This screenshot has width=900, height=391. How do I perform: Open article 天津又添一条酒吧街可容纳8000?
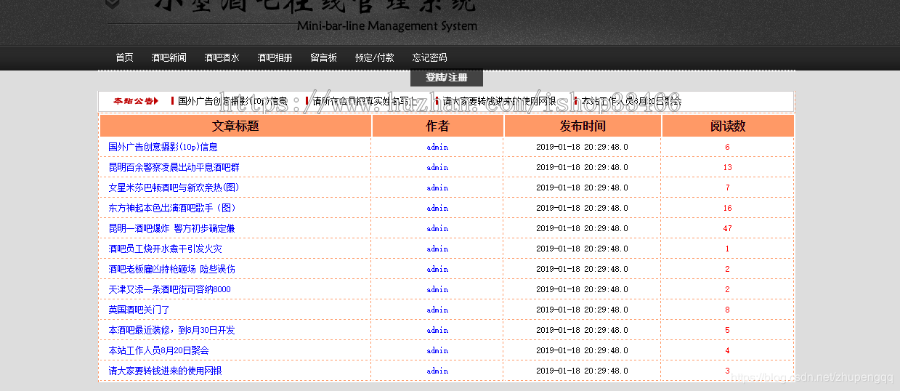169,289
